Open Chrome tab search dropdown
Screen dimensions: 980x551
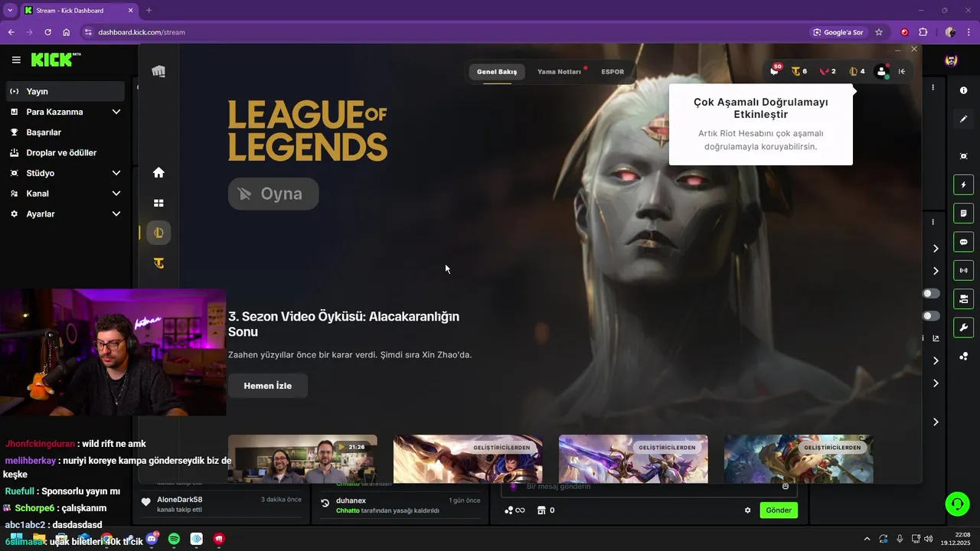(10, 10)
